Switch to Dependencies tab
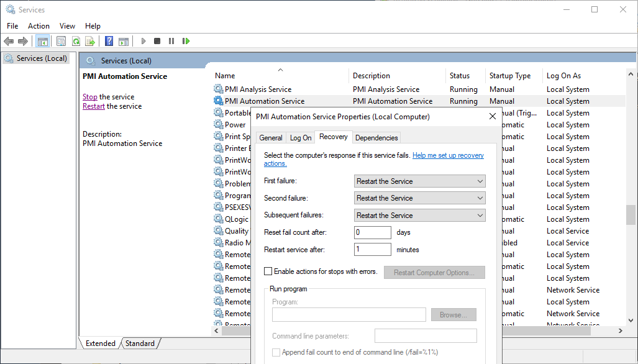 (x=376, y=138)
